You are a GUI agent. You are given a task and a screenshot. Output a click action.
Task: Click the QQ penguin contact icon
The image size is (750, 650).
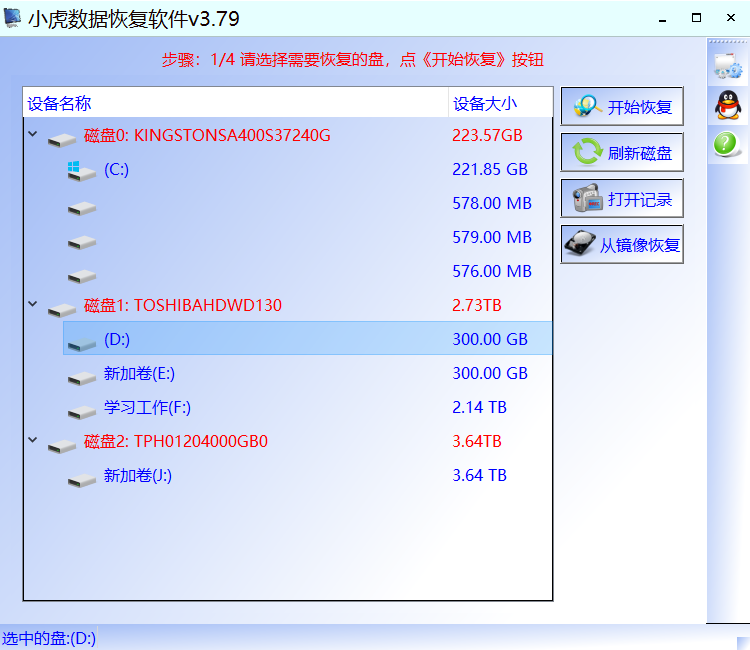click(x=728, y=105)
